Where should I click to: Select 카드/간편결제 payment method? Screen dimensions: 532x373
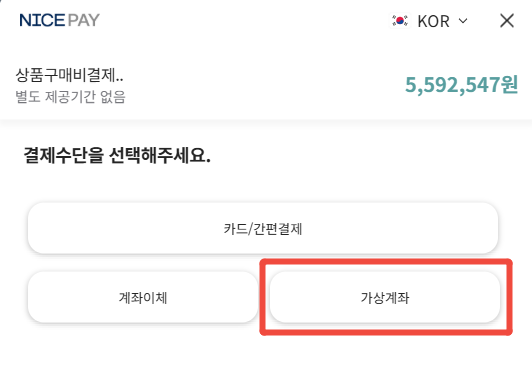point(263,228)
